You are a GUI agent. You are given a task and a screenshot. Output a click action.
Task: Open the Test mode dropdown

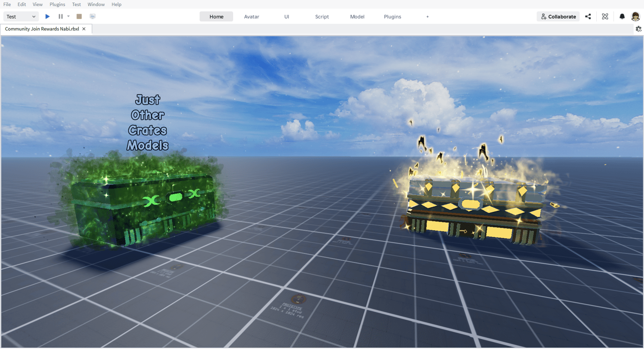[21, 16]
